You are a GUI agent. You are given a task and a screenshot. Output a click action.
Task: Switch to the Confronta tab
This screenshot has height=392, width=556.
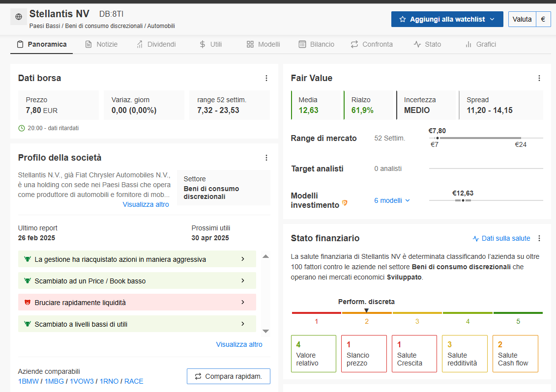(x=372, y=44)
